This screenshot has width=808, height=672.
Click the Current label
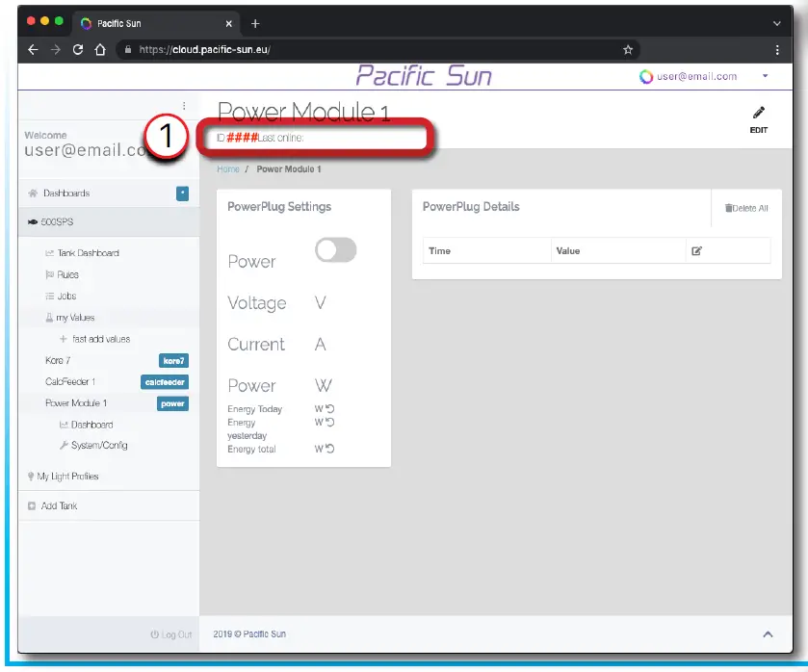(256, 345)
